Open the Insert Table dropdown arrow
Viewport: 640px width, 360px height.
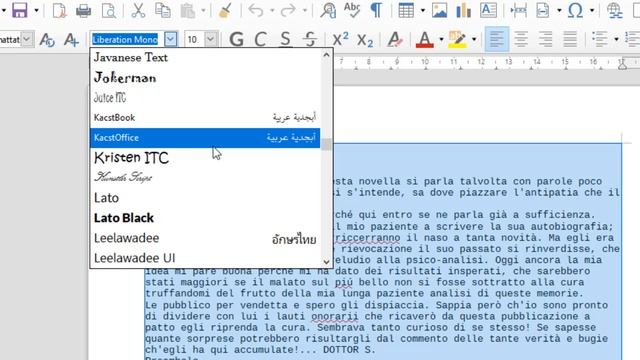click(422, 10)
